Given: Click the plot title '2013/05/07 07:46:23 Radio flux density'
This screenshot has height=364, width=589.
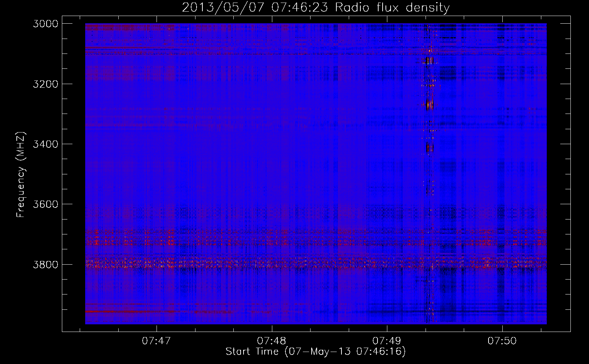Looking at the screenshot, I should click(316, 8).
